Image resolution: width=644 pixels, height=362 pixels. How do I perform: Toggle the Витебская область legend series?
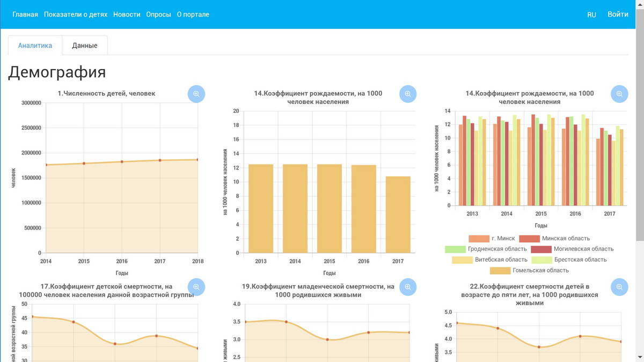[x=490, y=260]
